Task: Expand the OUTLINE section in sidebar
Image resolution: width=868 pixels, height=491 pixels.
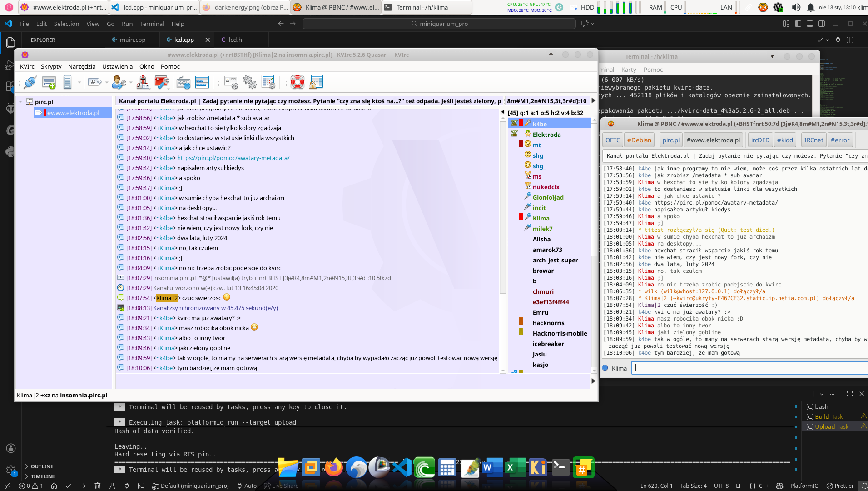Action: tap(42, 466)
